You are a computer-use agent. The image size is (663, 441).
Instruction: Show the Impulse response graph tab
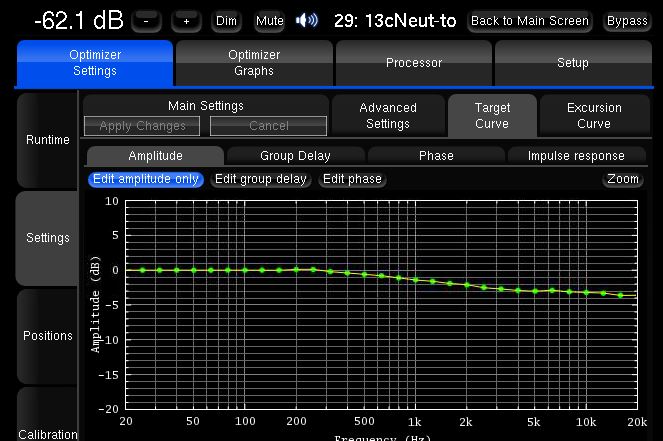576,156
